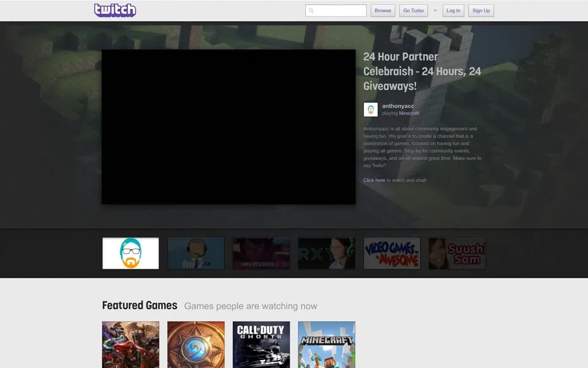Select the headset man carousel thumbnail

coord(196,253)
